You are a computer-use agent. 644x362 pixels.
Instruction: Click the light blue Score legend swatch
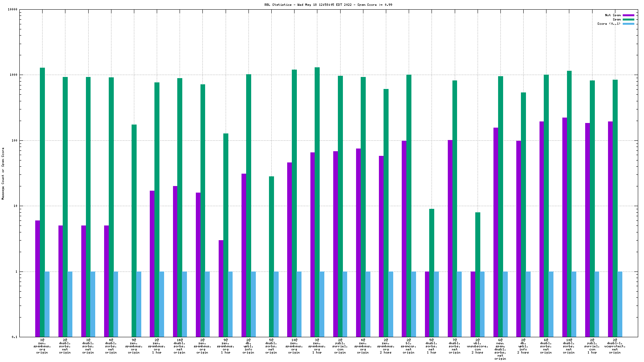(x=629, y=24)
